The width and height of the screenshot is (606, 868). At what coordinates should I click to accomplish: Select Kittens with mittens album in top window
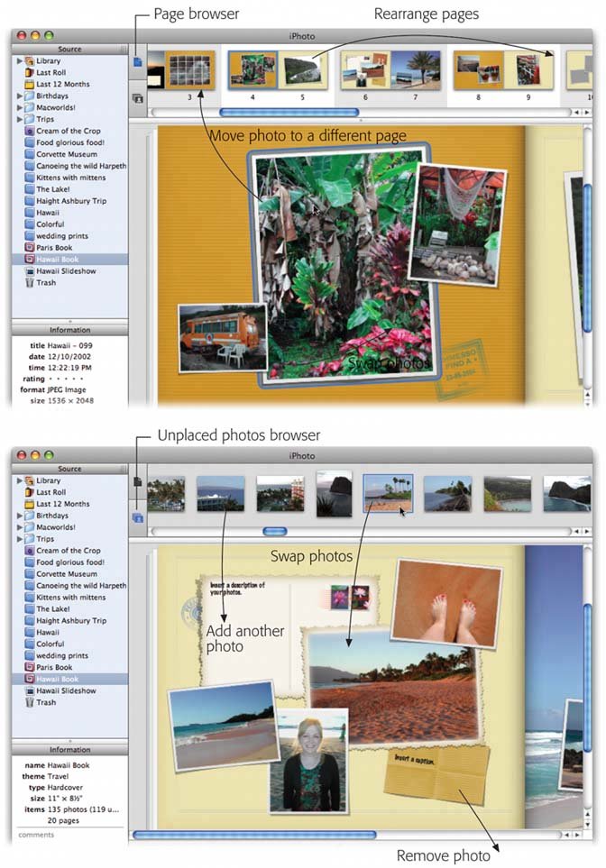71,178
